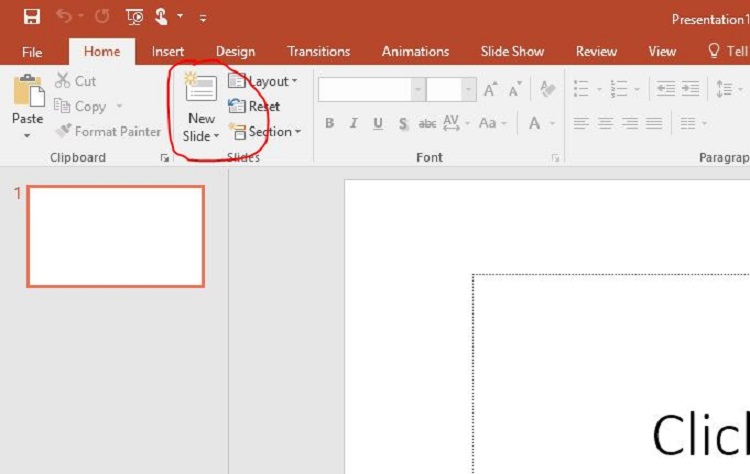The width and height of the screenshot is (750, 474).
Task: Toggle Bold formatting
Action: tap(330, 123)
